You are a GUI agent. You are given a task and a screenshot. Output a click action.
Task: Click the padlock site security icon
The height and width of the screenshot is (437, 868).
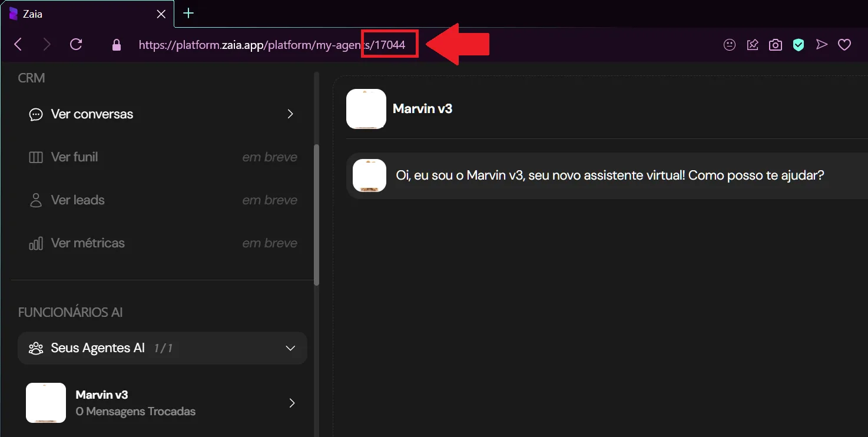click(117, 45)
